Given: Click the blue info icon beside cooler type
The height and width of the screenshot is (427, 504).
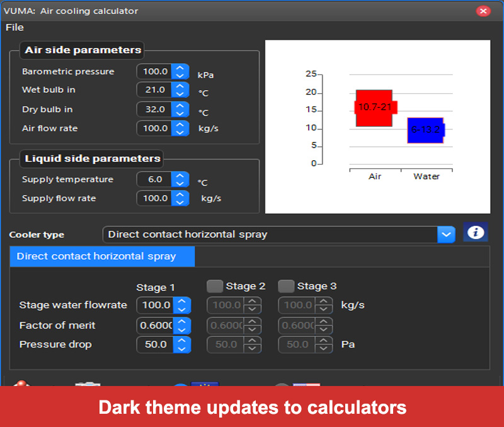Looking at the screenshot, I should tap(476, 232).
